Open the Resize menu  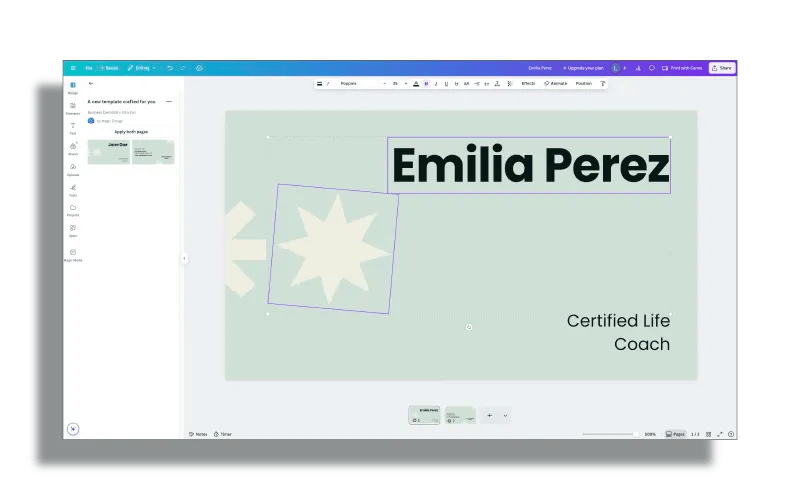[110, 68]
